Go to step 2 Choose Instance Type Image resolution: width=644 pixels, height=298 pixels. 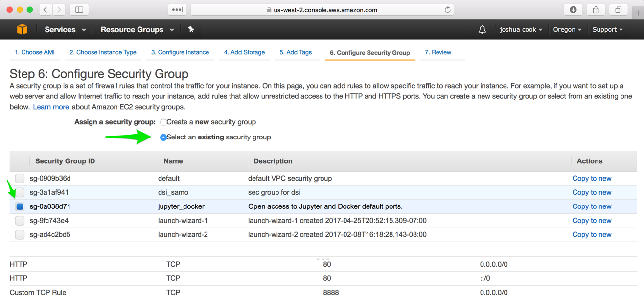tap(103, 52)
